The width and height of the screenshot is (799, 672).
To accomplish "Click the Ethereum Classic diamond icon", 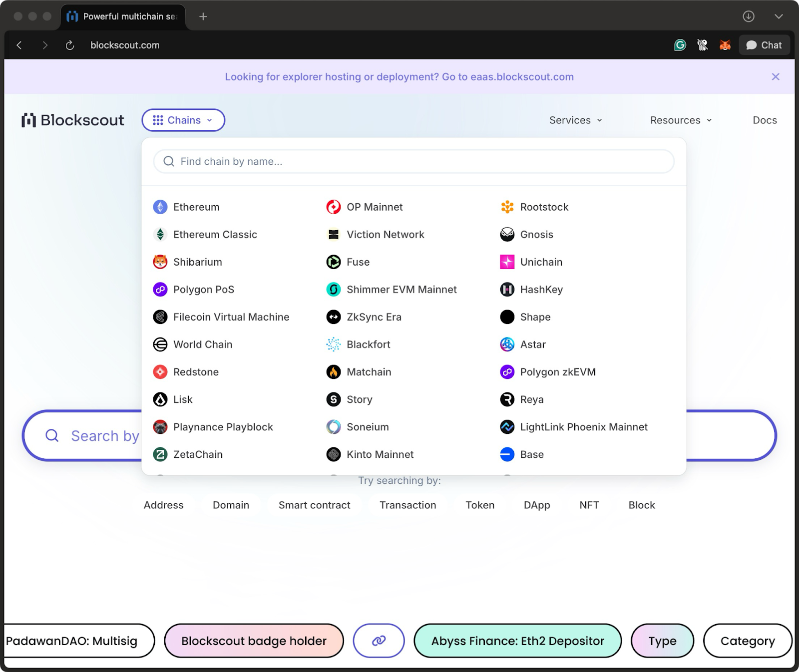I will tap(160, 235).
